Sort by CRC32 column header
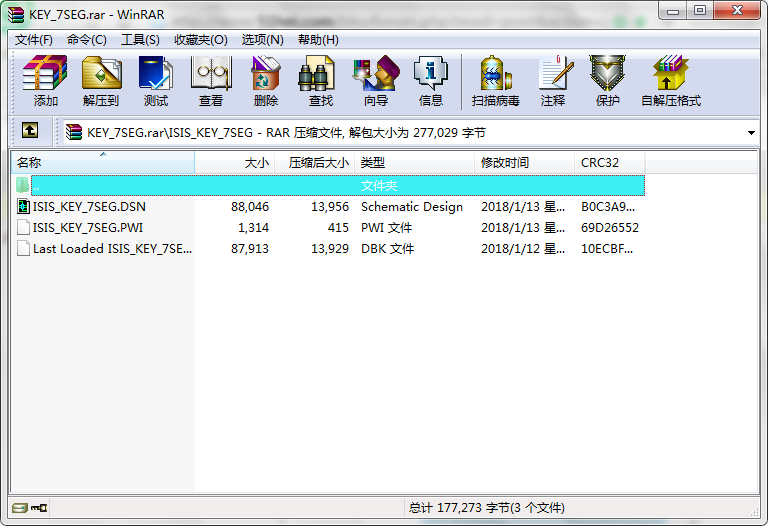768x526 pixels. pyautogui.click(x=610, y=163)
